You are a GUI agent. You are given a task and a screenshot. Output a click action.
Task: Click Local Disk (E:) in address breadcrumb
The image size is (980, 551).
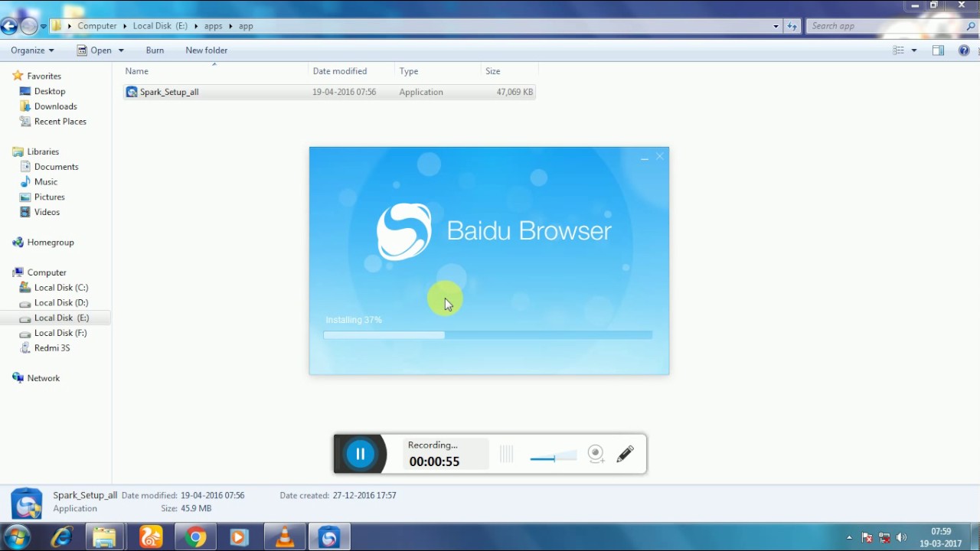(160, 26)
